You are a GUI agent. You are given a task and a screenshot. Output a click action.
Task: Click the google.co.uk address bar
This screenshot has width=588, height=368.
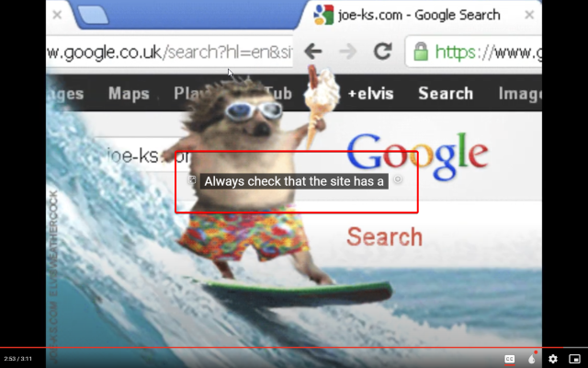click(x=169, y=52)
